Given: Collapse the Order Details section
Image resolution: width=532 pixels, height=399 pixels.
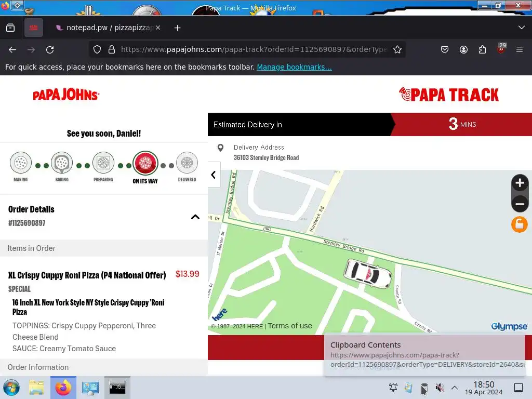Looking at the screenshot, I should [195, 217].
